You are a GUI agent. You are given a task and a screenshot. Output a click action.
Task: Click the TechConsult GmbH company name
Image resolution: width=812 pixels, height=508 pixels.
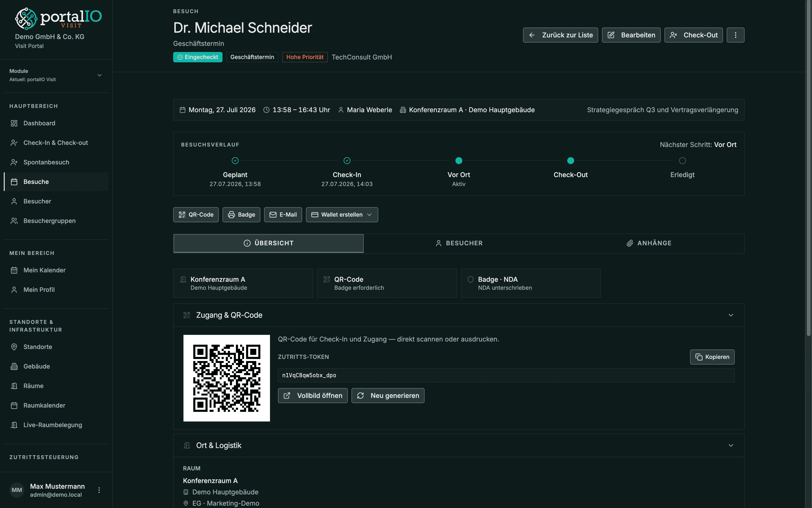click(x=361, y=57)
